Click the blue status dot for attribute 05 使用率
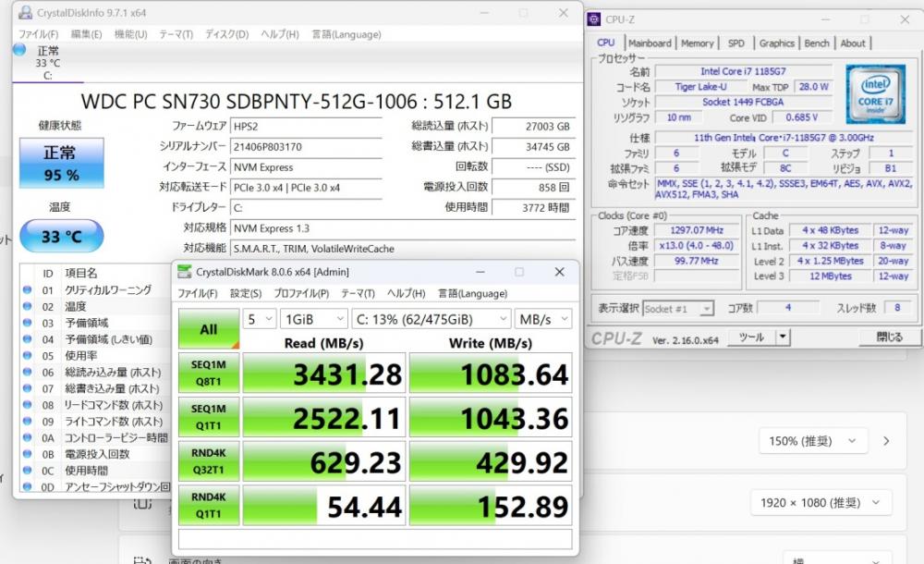The height and width of the screenshot is (564, 924). [28, 356]
